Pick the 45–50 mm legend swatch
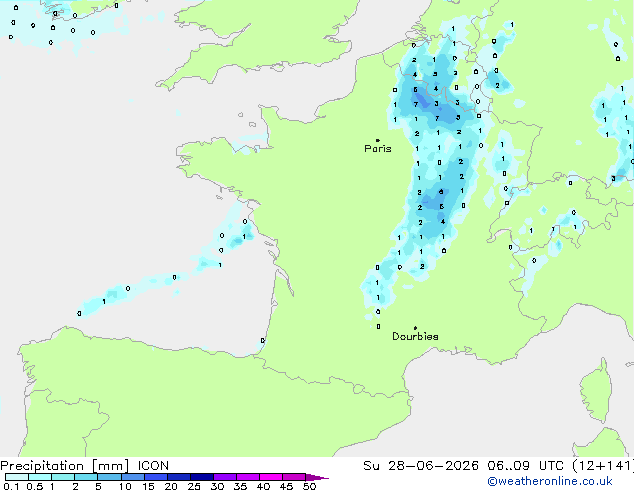The image size is (634, 490). tap(294, 477)
